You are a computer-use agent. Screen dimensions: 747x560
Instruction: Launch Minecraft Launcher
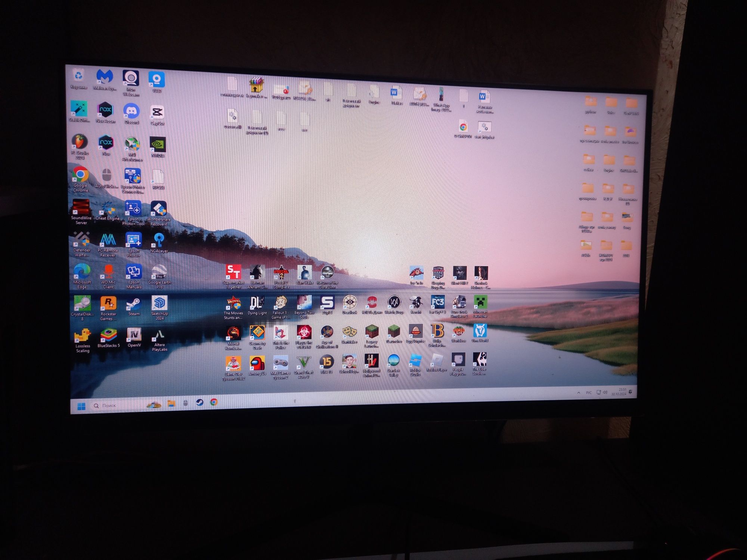(x=480, y=307)
